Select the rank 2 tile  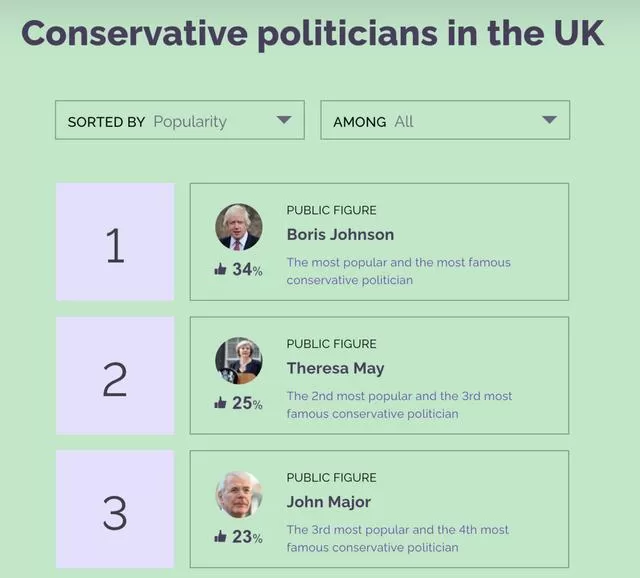pos(115,376)
